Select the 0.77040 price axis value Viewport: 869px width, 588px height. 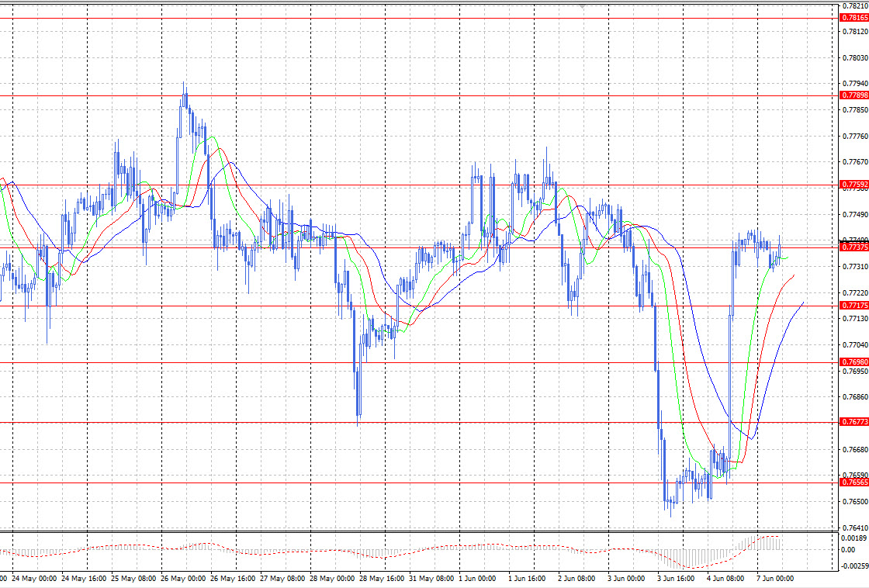point(855,344)
